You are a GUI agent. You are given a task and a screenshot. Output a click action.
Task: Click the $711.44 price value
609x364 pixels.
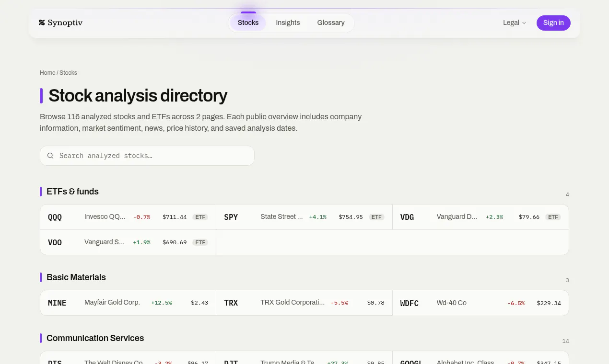[x=175, y=217]
